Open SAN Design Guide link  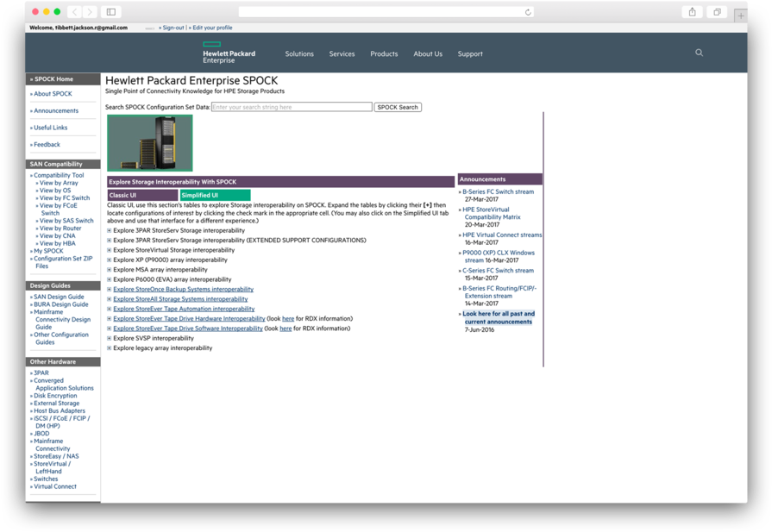(x=59, y=297)
